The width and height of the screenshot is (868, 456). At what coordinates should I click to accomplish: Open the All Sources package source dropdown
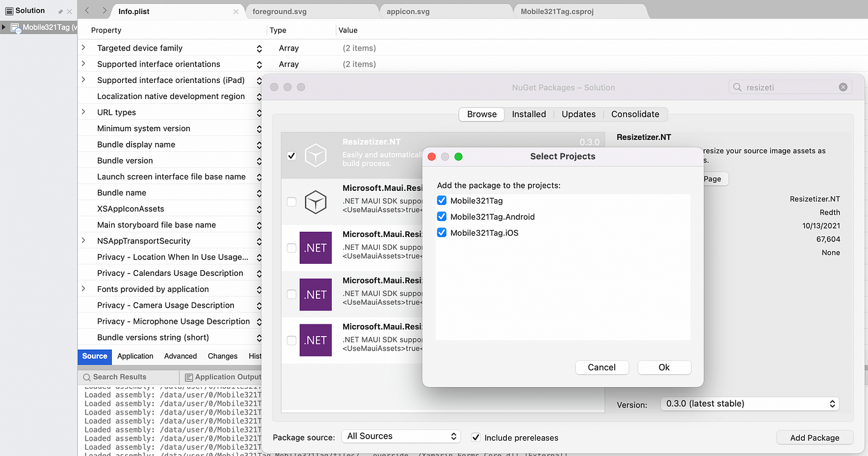[x=401, y=436]
